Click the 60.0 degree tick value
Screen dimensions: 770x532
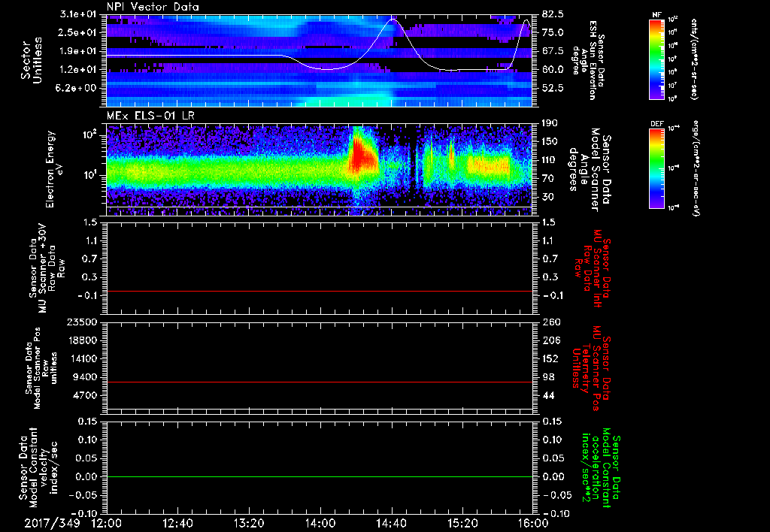[553, 70]
